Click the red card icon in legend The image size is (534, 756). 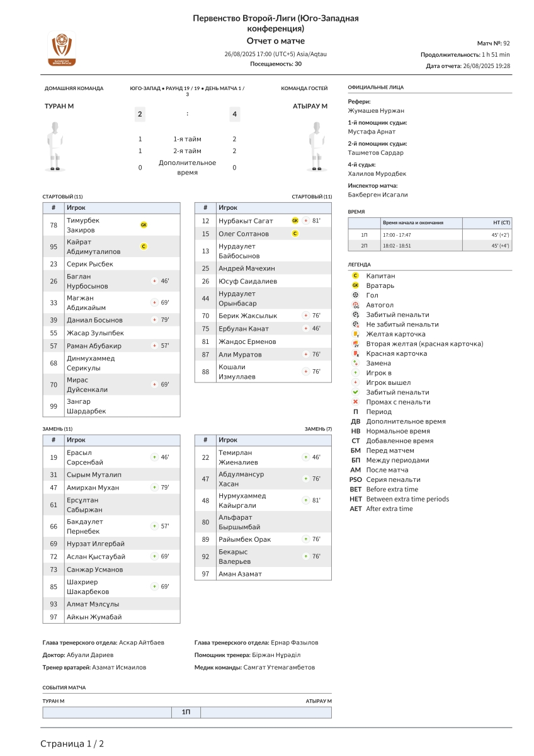pos(356,353)
